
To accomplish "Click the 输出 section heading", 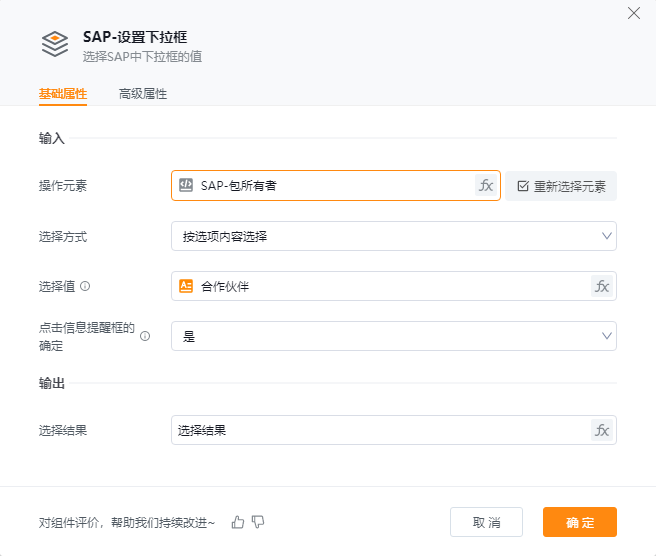I will tap(51, 383).
